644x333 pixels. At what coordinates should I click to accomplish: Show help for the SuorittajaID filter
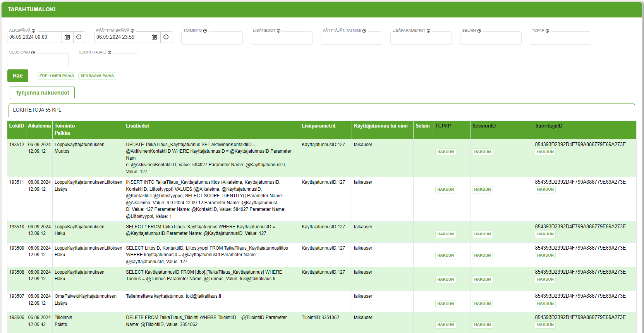point(109,52)
